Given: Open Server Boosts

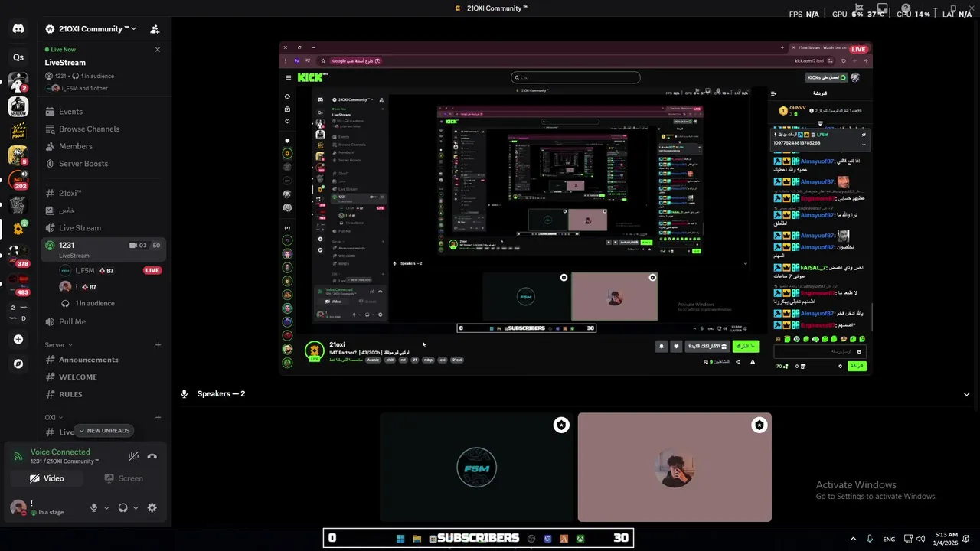Looking at the screenshot, I should (103, 164).
